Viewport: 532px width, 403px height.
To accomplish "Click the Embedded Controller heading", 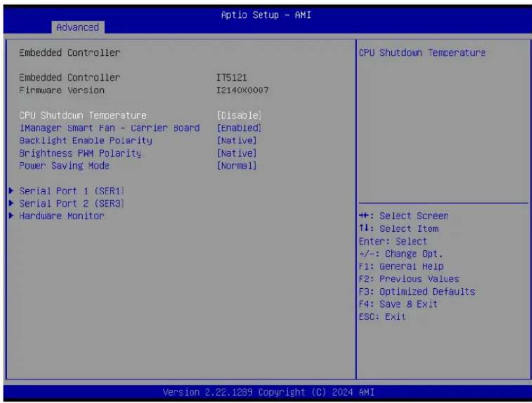I will [x=70, y=53].
